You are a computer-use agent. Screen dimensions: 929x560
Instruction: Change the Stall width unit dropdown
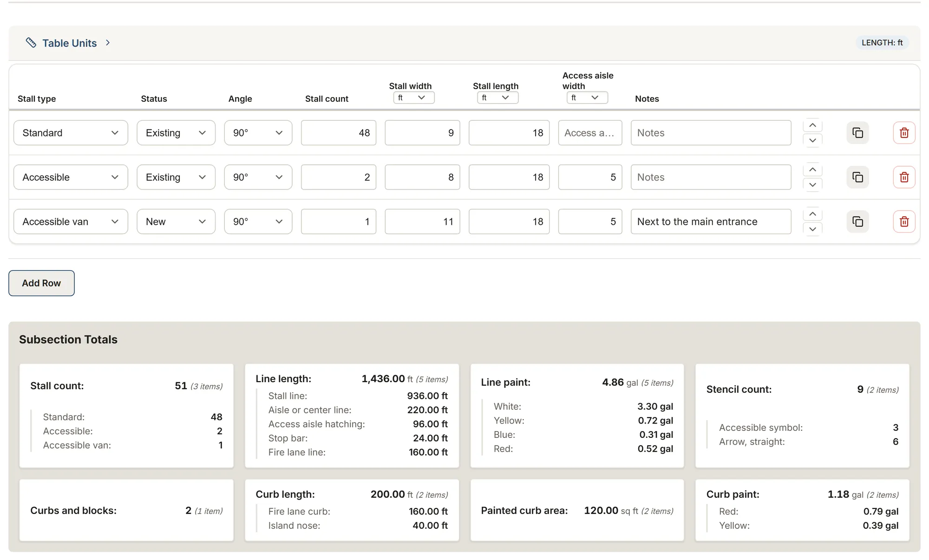[x=413, y=98]
